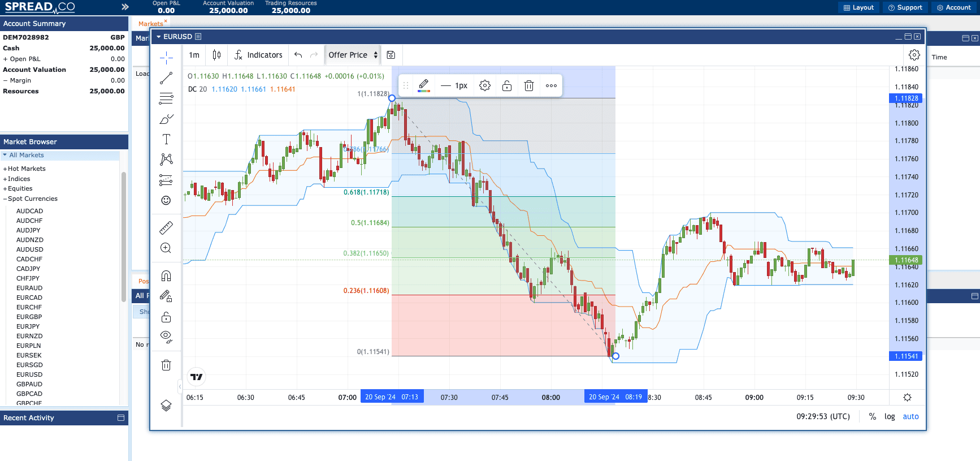Screen dimensions: 980x461
Task: Open more options in floating toolbar
Action: pyautogui.click(x=551, y=85)
